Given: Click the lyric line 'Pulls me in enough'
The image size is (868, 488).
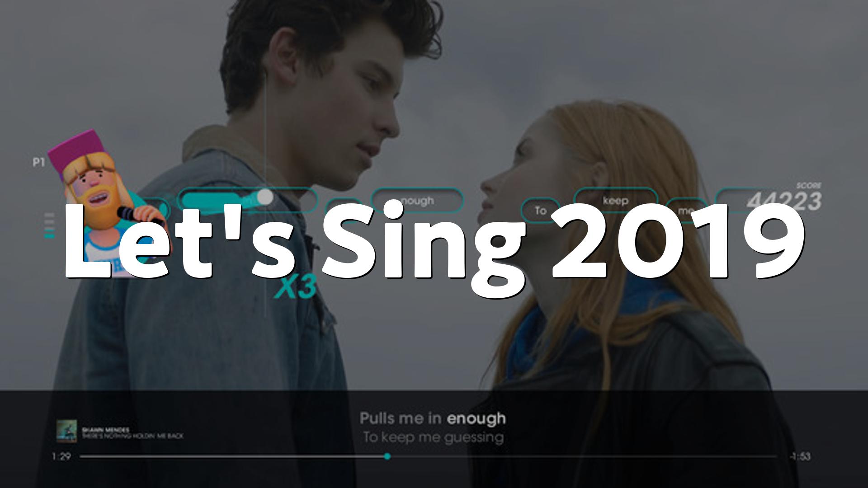Looking at the screenshot, I should coord(433,418).
